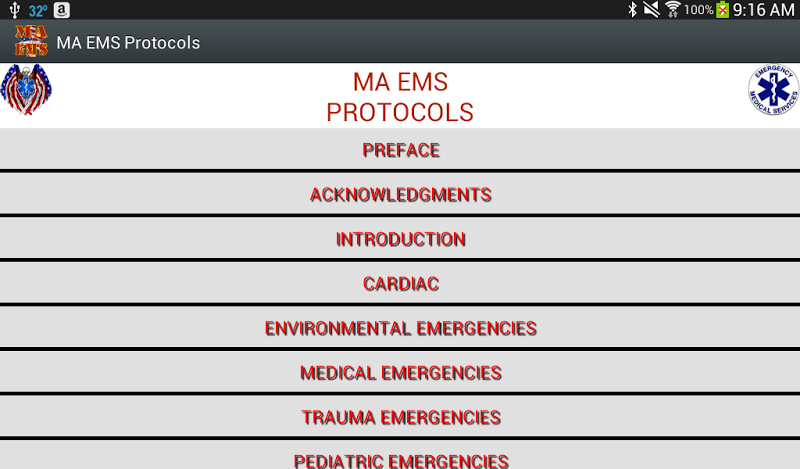The width and height of the screenshot is (800, 469).
Task: Open Medical Emergencies protocols
Action: point(400,373)
